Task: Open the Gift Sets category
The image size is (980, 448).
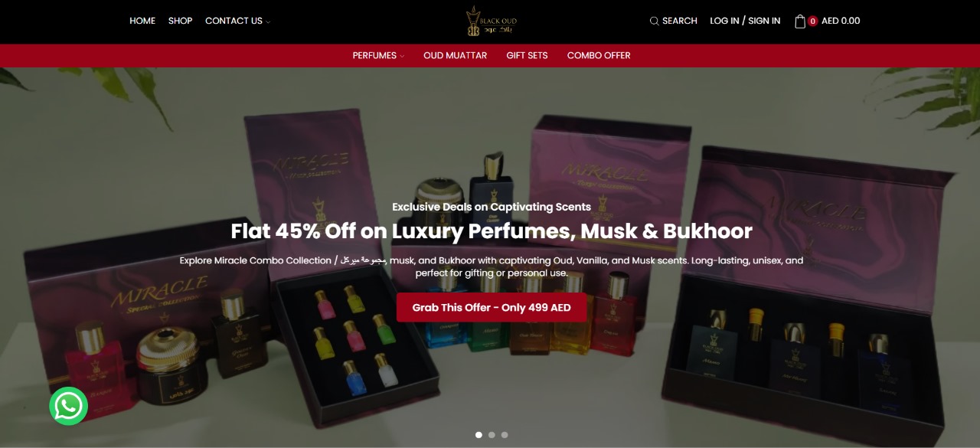Action: click(528, 55)
